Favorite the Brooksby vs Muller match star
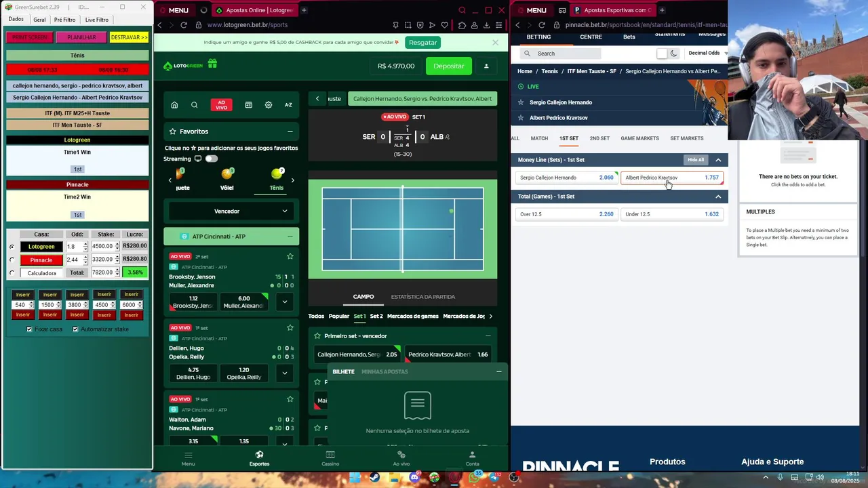Image resolution: width=868 pixels, height=488 pixels. coord(290,256)
